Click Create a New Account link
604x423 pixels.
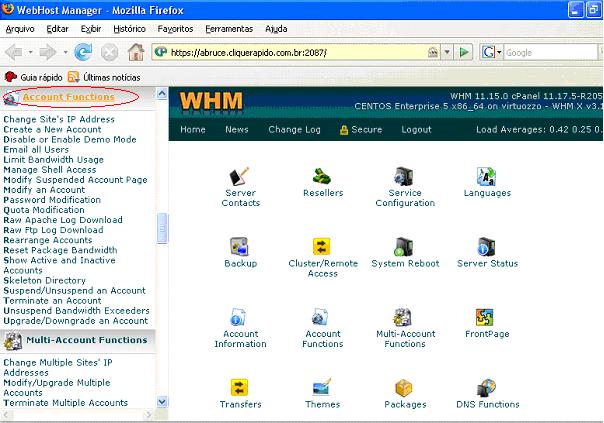click(52, 129)
